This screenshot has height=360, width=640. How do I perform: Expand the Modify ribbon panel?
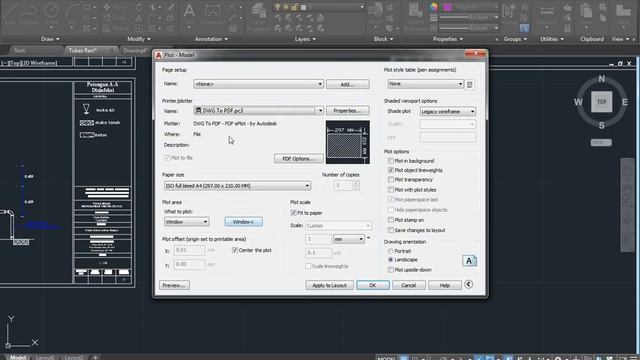[x=139, y=39]
